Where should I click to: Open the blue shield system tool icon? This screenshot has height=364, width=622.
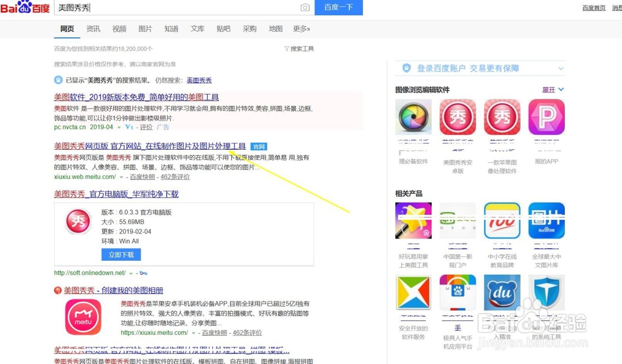546,292
